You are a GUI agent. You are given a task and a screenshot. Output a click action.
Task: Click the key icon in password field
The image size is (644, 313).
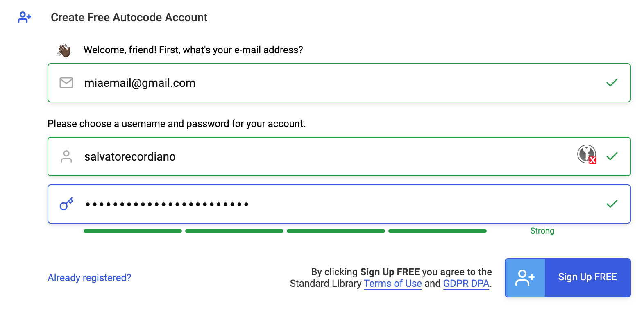66,204
